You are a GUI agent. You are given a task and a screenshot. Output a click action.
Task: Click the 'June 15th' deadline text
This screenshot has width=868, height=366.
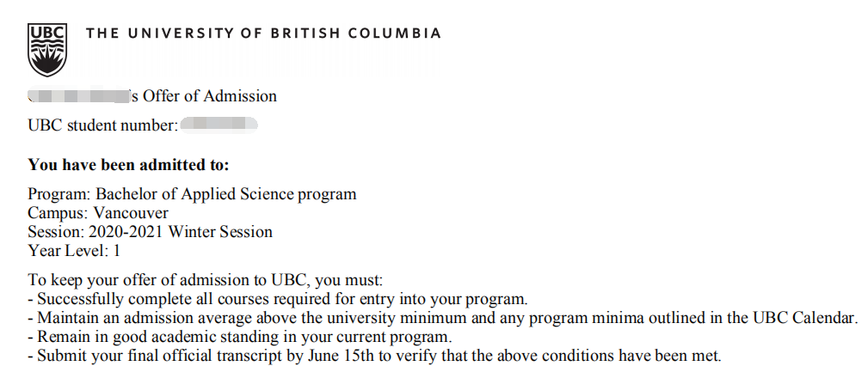point(339,356)
